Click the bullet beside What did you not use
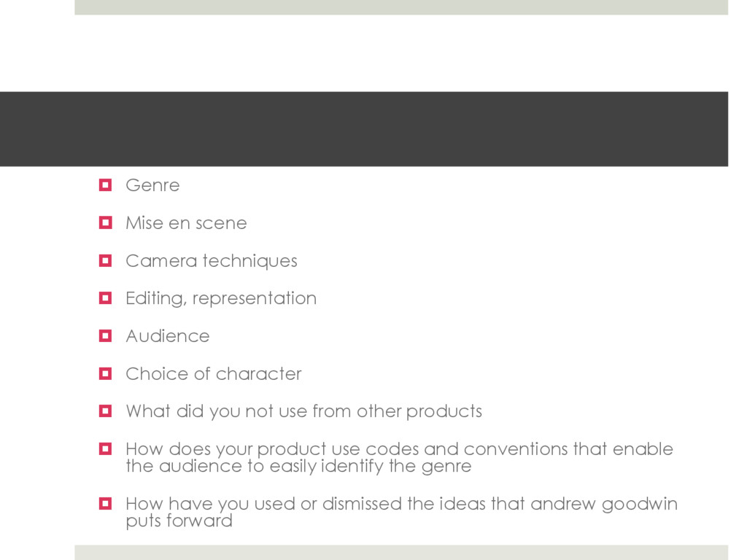The width and height of the screenshot is (747, 560). click(x=105, y=411)
